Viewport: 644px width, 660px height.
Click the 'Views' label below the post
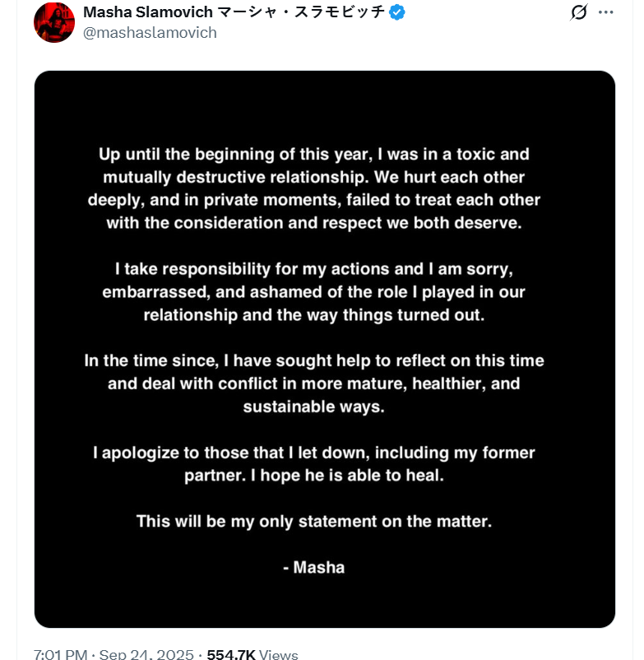(278, 655)
